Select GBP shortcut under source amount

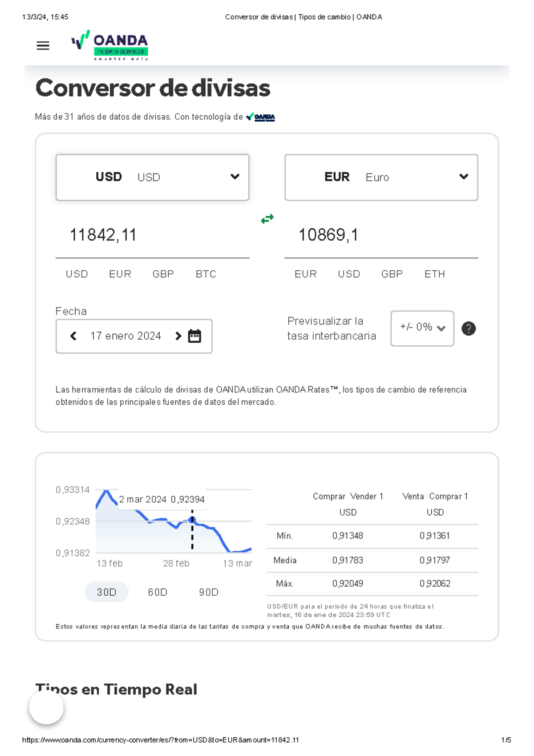pos(163,274)
